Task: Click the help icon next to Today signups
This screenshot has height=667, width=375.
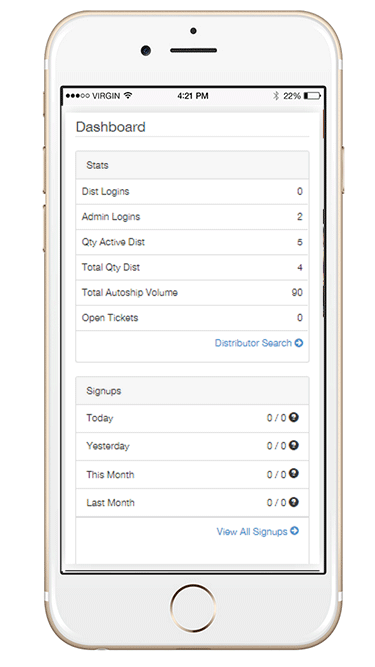Action: (293, 417)
